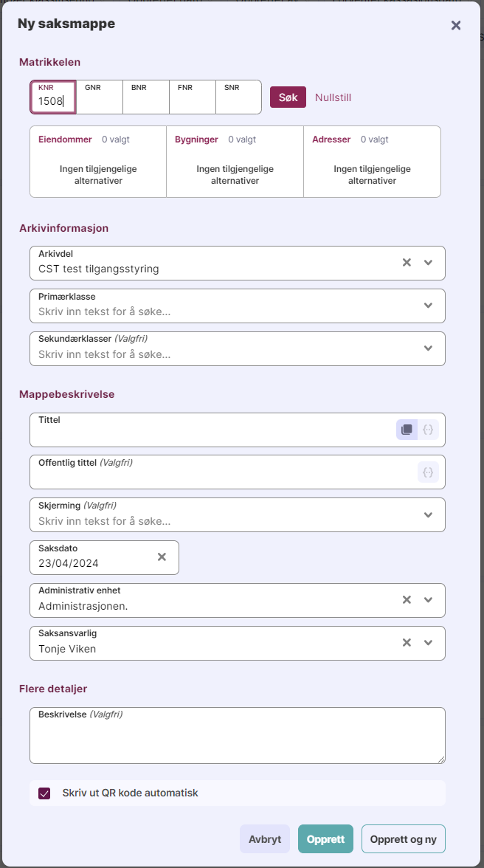The image size is (484, 868).
Task: Expand the Saksansvarlig dropdown chevron
Action: pyautogui.click(x=428, y=643)
